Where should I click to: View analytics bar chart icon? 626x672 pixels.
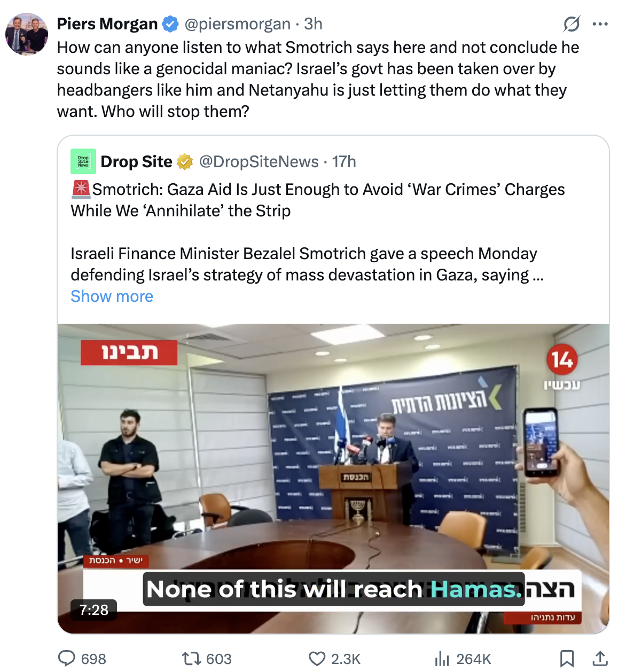tap(442, 659)
